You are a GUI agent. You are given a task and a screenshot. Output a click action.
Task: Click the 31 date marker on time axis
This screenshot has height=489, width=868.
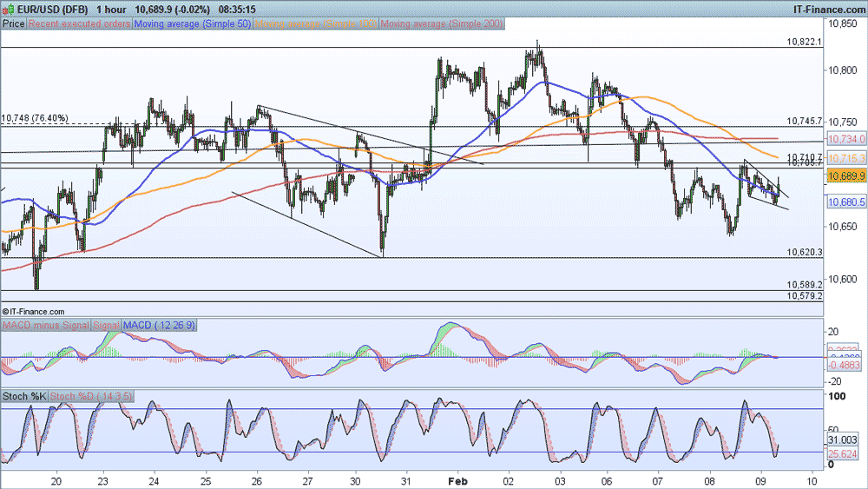(406, 480)
